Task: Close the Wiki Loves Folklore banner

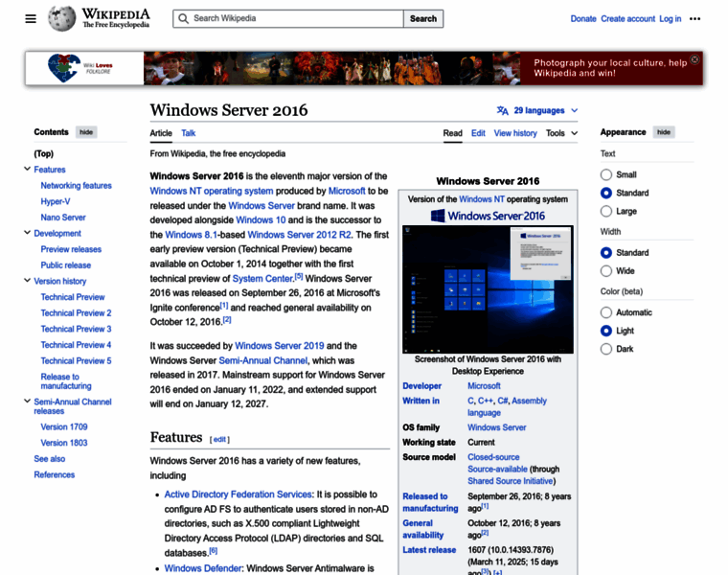Action: click(x=694, y=59)
